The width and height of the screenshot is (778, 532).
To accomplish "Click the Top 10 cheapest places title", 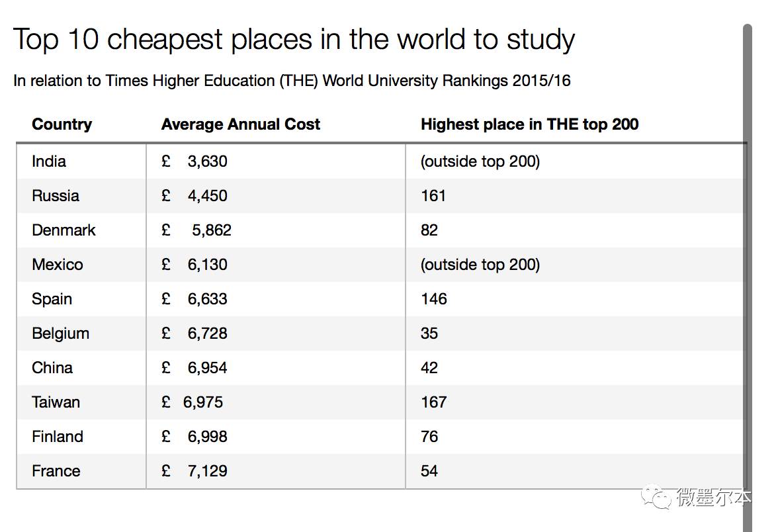I will pos(294,40).
